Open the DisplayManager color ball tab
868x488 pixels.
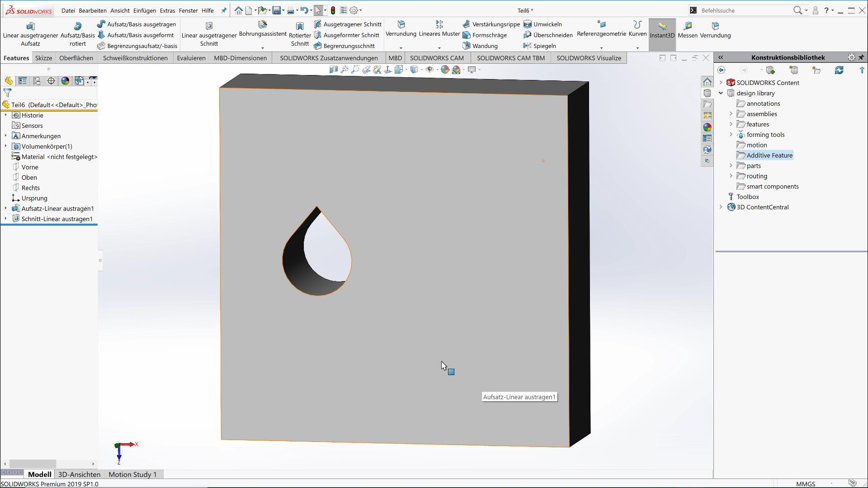point(65,81)
